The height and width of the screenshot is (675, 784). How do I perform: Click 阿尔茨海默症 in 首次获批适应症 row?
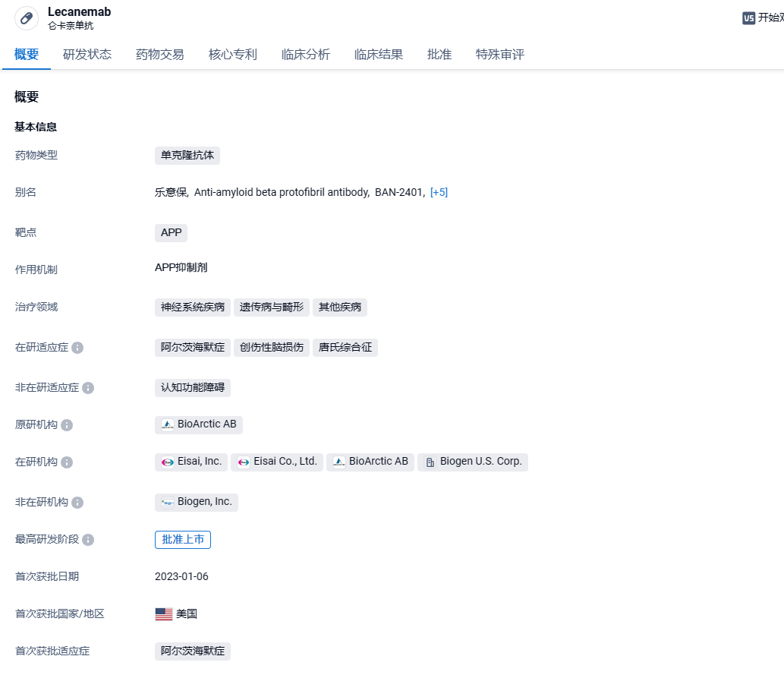(x=193, y=651)
